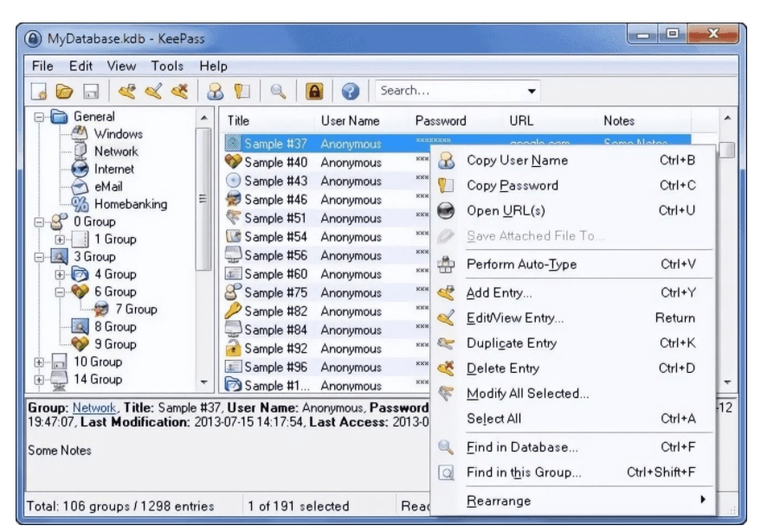
Task: Click the Edit Entry key toolbar icon
Action: tap(153, 91)
